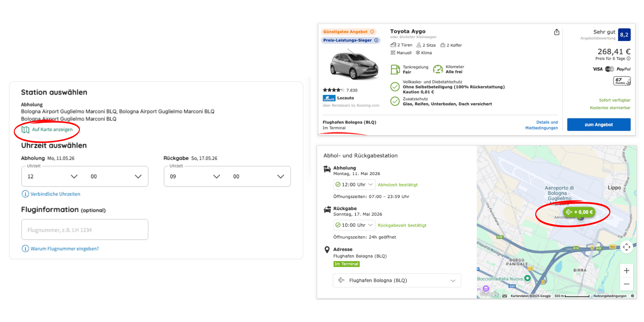This screenshot has width=644, height=322.
Task: Share the Toyota Aygo offer
Action: (x=557, y=32)
